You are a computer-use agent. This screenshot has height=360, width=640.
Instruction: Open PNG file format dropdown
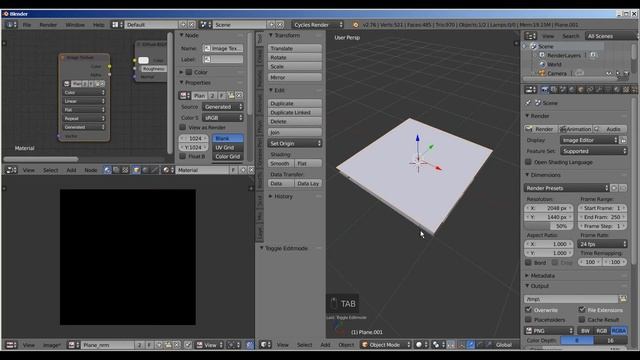click(x=549, y=331)
